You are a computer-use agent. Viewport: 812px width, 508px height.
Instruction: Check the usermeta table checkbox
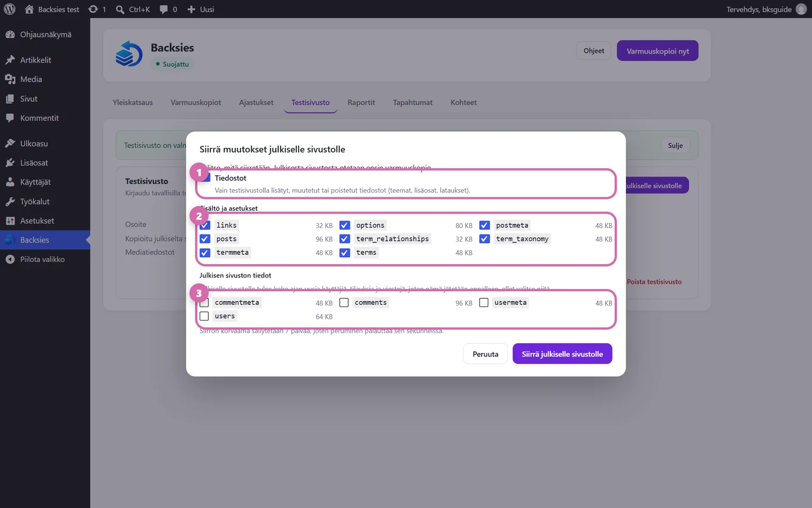[x=484, y=302]
